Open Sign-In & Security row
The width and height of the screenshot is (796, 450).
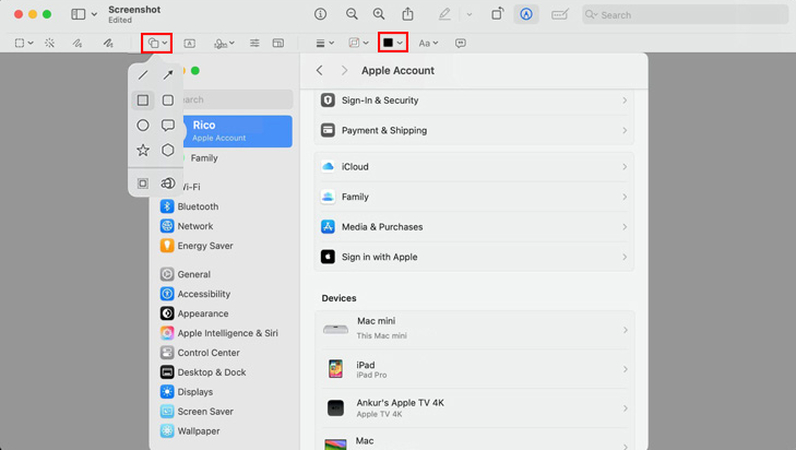(x=474, y=101)
